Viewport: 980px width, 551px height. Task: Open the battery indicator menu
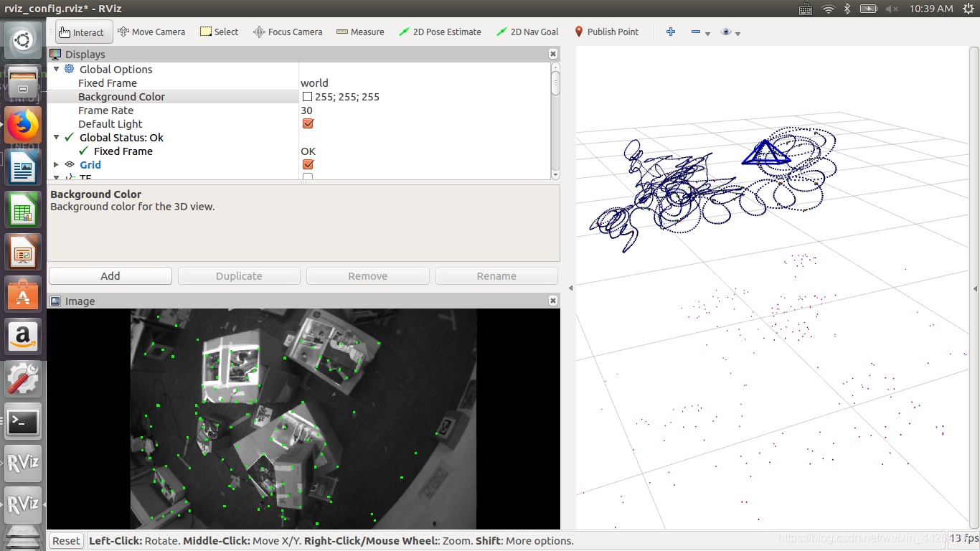coord(869,9)
